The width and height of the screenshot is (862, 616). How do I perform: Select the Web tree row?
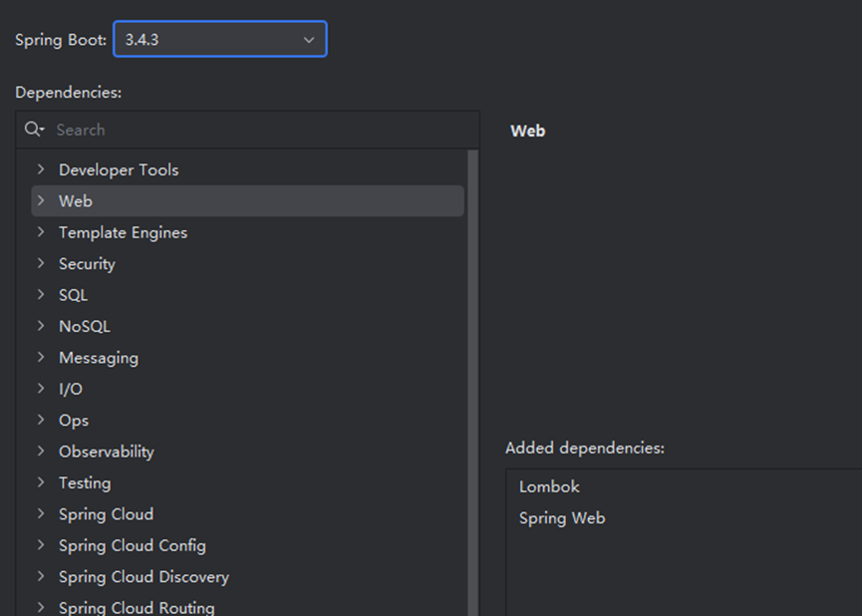(x=247, y=200)
